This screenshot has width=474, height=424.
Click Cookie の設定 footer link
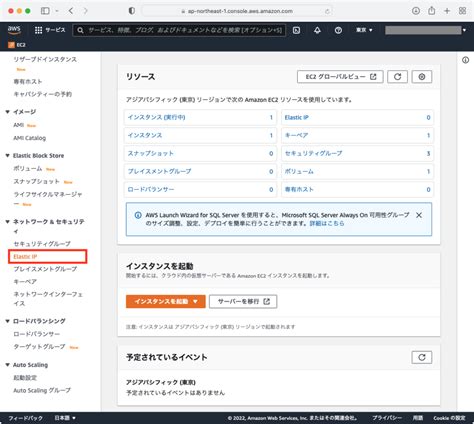coord(449,418)
